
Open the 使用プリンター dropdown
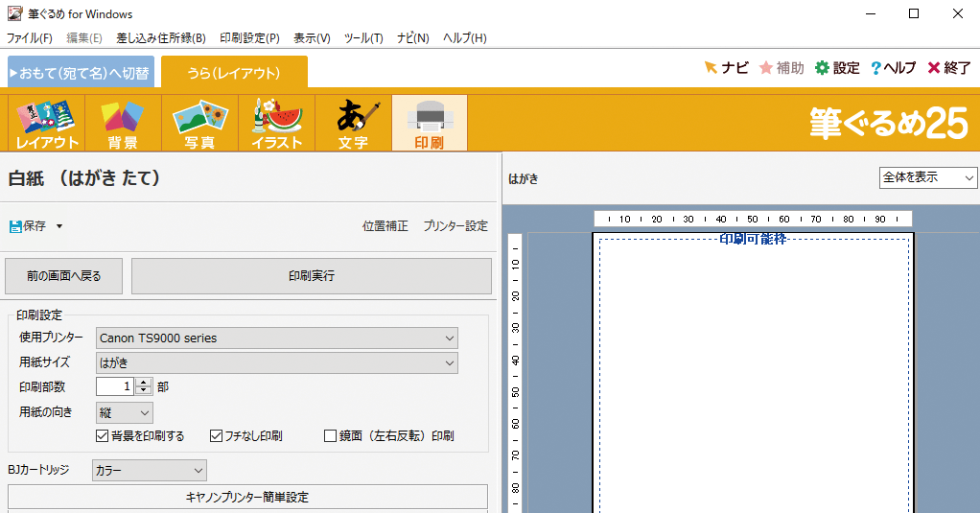[x=277, y=338]
